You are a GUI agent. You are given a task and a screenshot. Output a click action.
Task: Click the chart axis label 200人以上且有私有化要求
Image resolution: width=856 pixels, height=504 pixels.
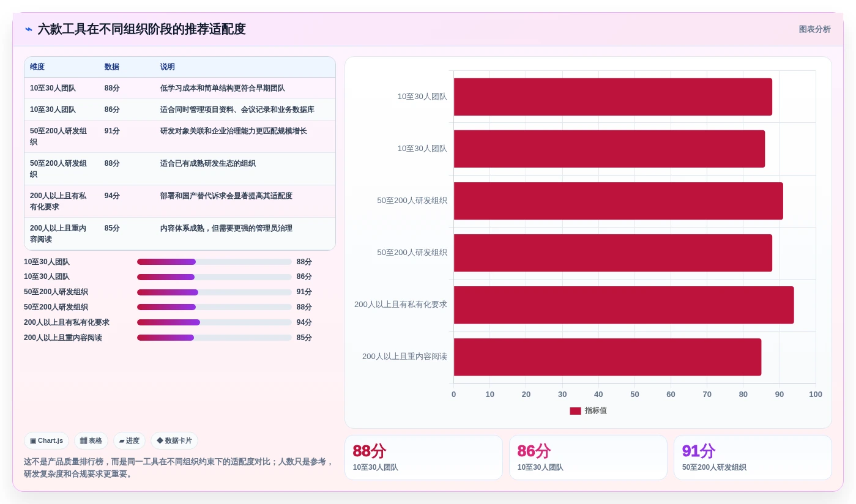tap(400, 305)
